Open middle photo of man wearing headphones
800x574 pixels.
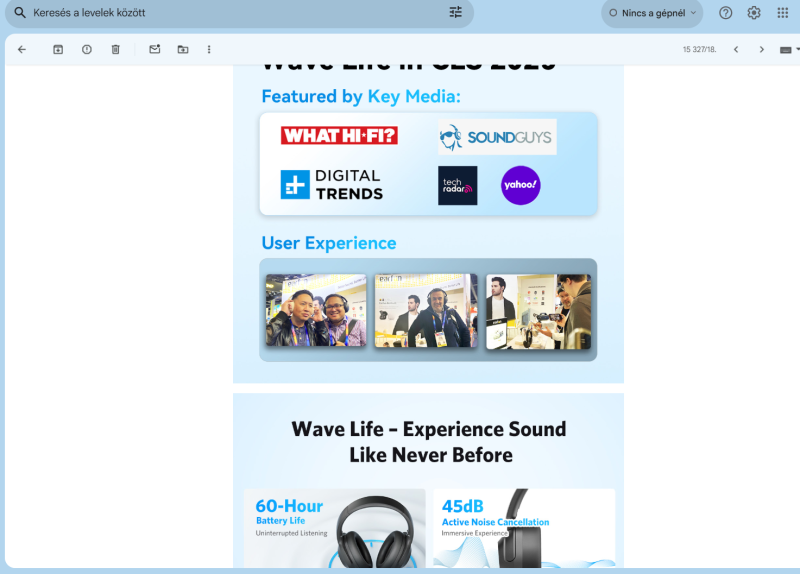pyautogui.click(x=426, y=310)
